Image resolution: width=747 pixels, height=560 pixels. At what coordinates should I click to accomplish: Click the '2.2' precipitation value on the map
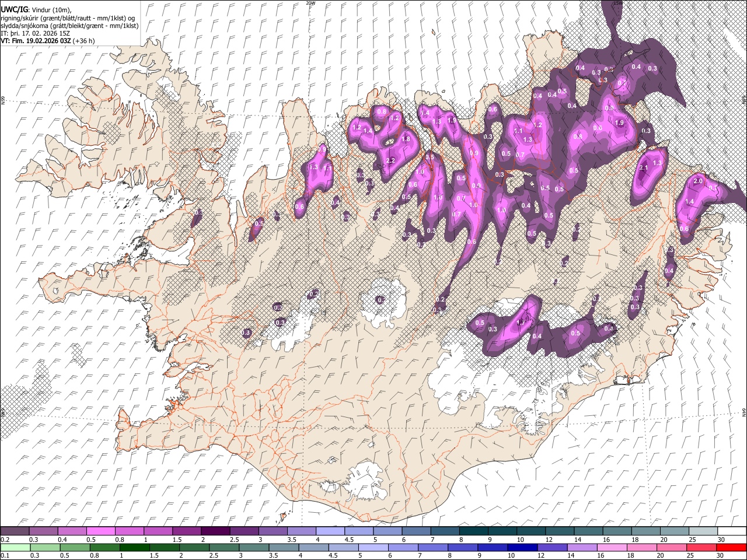[391, 160]
